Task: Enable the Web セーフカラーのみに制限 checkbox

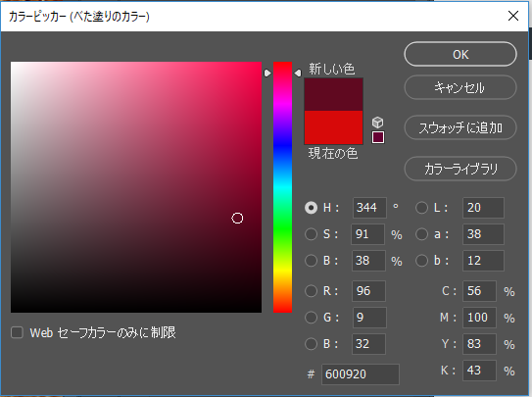Action: click(17, 332)
